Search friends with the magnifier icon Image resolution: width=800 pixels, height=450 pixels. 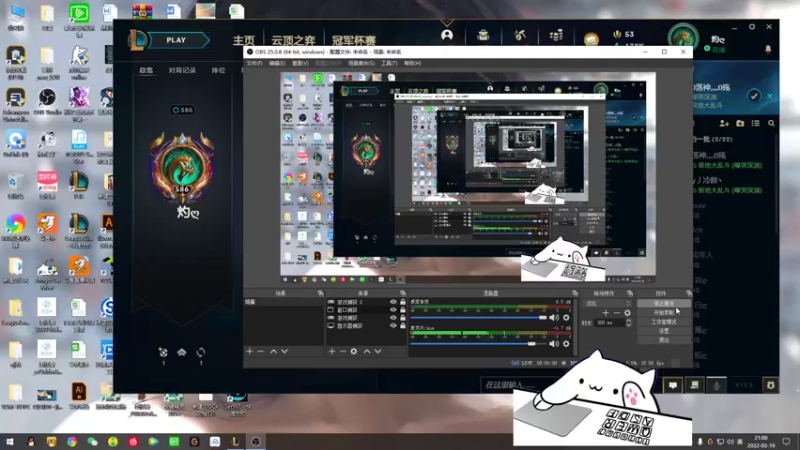(771, 123)
